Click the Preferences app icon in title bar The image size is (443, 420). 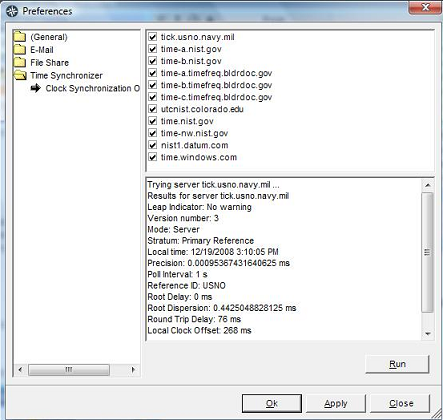tap(12, 11)
